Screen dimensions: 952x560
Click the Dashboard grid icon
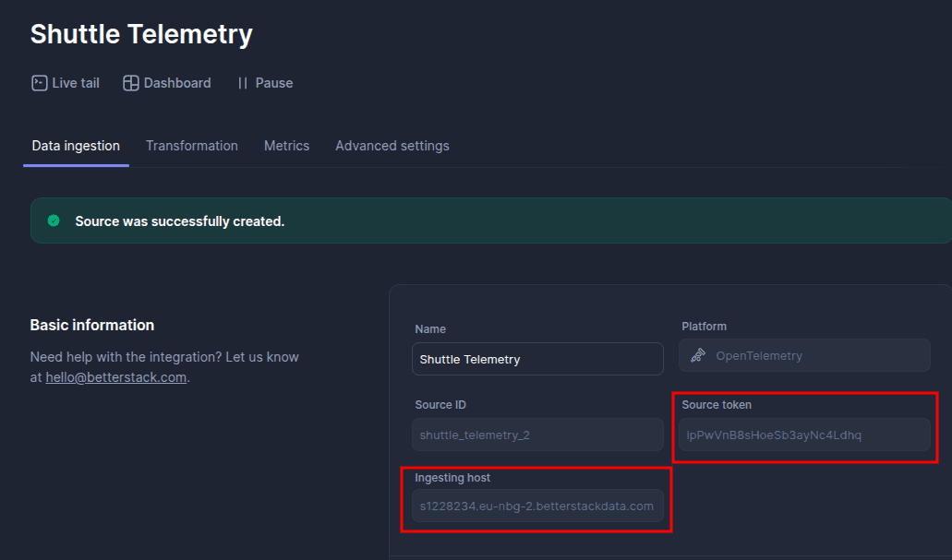pyautogui.click(x=131, y=83)
